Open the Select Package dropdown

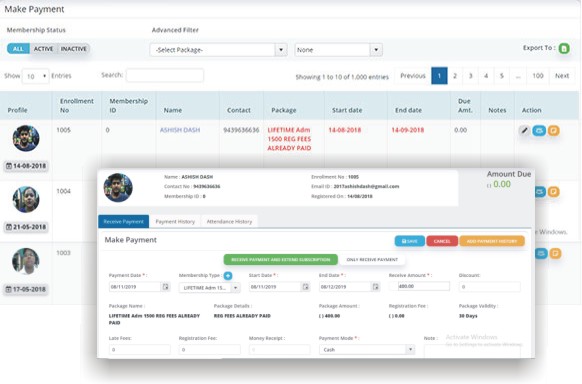218,50
